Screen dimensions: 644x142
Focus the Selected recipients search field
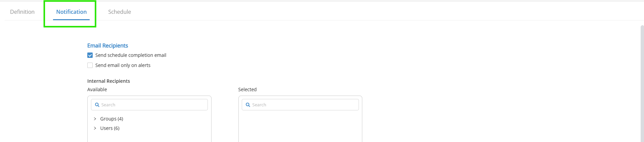pyautogui.click(x=300, y=105)
